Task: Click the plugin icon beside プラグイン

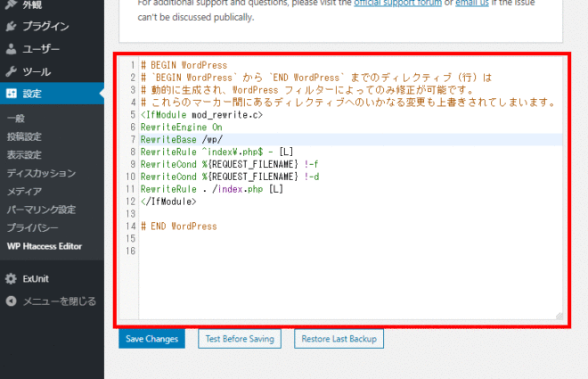Action: (12, 26)
